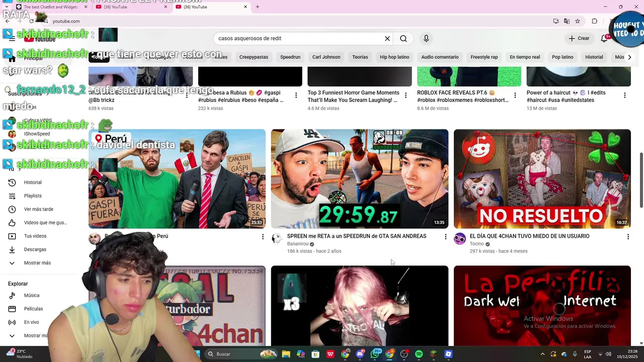This screenshot has width=644, height=362.
Task: Click the install app icon in address bar
Action: coord(556,21)
